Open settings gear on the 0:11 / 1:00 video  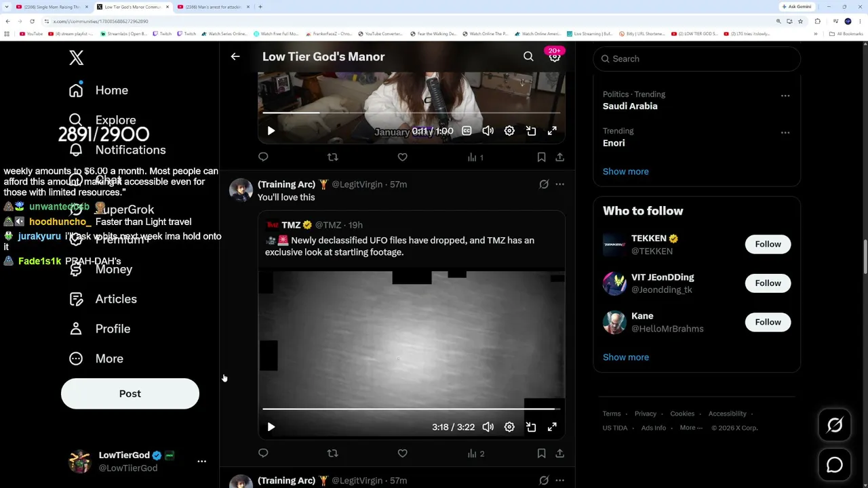[509, 131]
